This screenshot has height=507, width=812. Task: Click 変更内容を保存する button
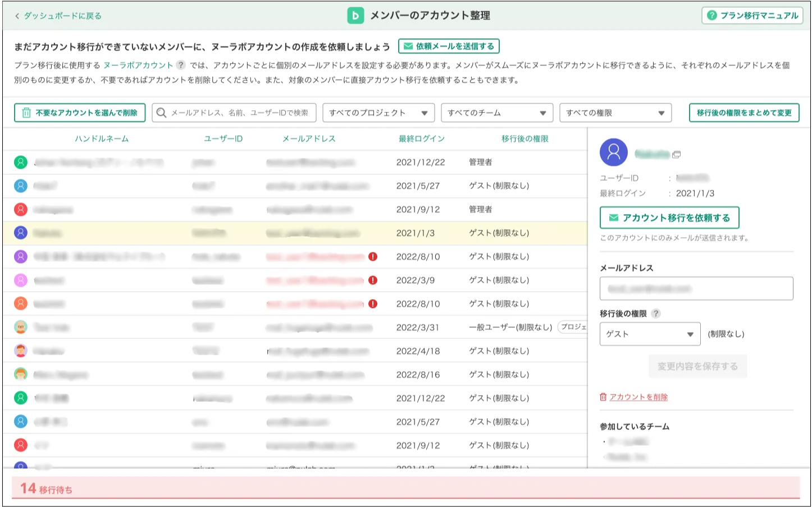coord(698,366)
